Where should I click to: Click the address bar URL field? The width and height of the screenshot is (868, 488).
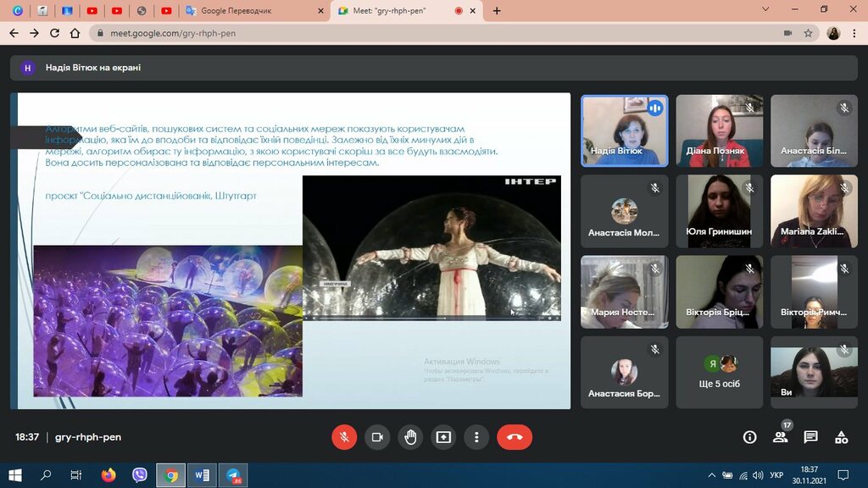click(x=424, y=33)
